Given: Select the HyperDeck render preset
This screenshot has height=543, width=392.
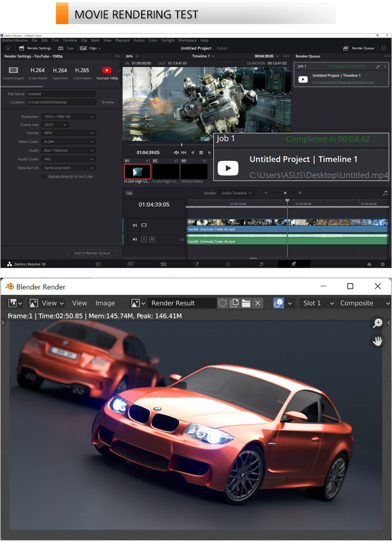Looking at the screenshot, I should (60, 73).
